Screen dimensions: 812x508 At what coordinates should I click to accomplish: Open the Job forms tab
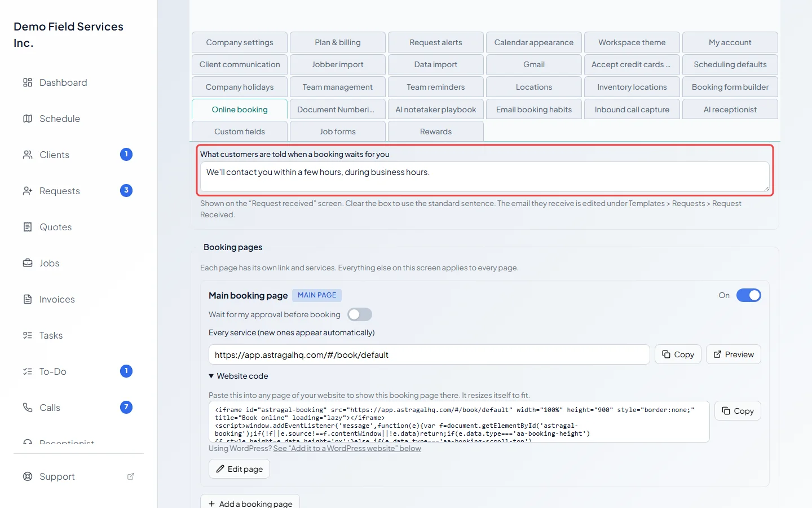click(338, 132)
